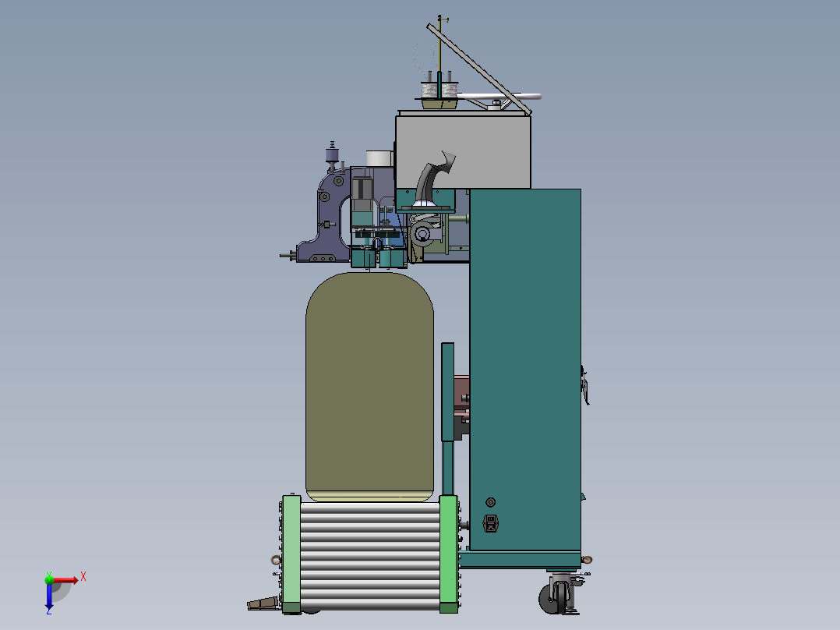Image resolution: width=840 pixels, height=630 pixels.
Task: Select the left light-green conveyor side frame
Action: [x=291, y=554]
